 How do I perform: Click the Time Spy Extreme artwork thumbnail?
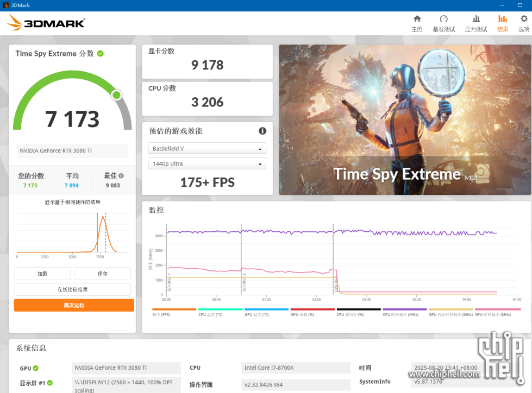405,119
